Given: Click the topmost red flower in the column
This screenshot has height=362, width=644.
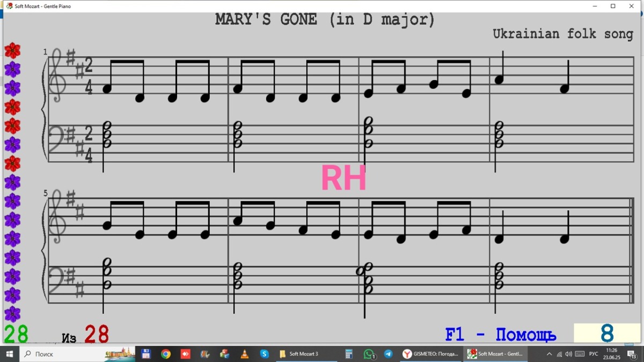Looking at the screenshot, I should [x=12, y=51].
